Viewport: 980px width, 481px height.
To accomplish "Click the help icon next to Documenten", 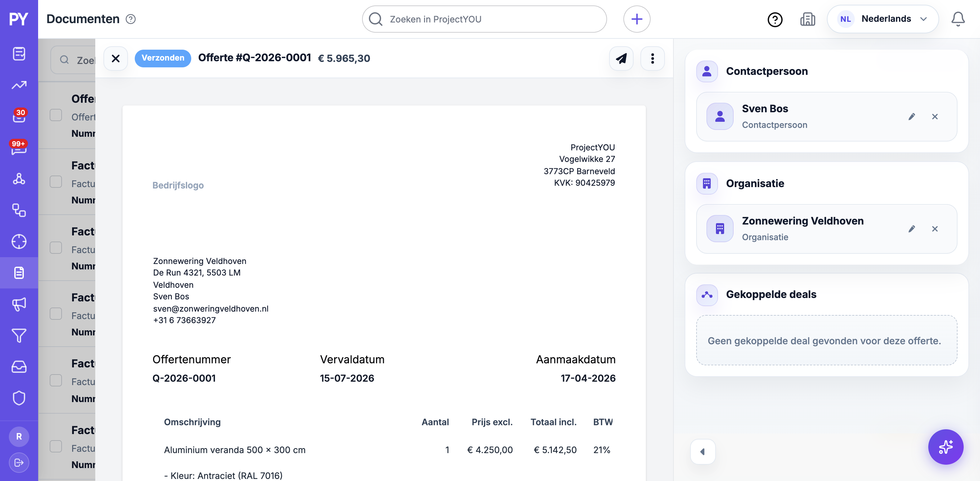I will (x=130, y=19).
